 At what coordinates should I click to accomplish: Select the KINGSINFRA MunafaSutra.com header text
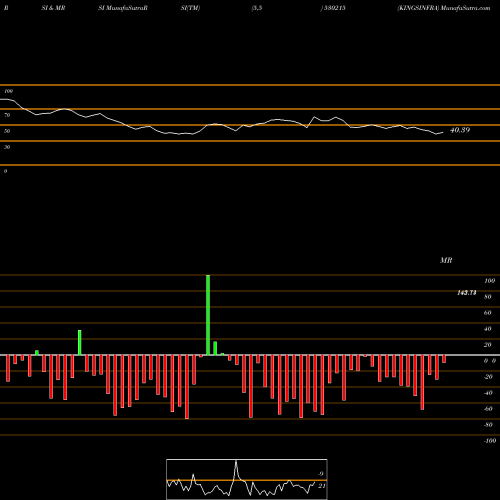click(444, 8)
